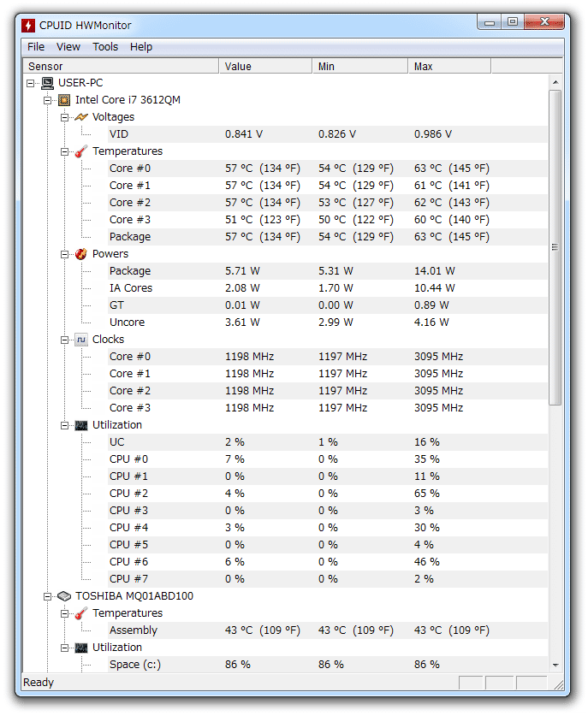Click the TOSHIBA hard drive icon
Screen dimensions: 588x716
point(64,596)
